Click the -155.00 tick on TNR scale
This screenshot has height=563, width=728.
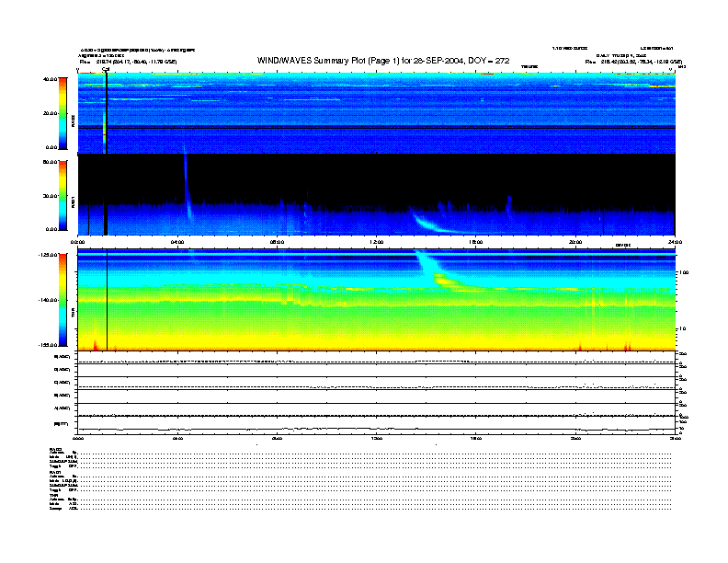48,344
